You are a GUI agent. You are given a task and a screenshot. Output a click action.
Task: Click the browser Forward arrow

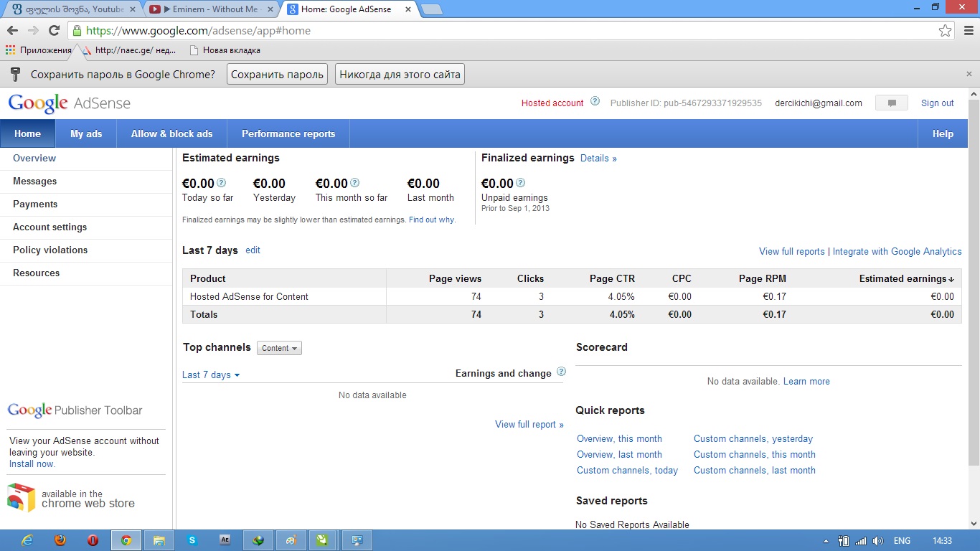click(33, 31)
